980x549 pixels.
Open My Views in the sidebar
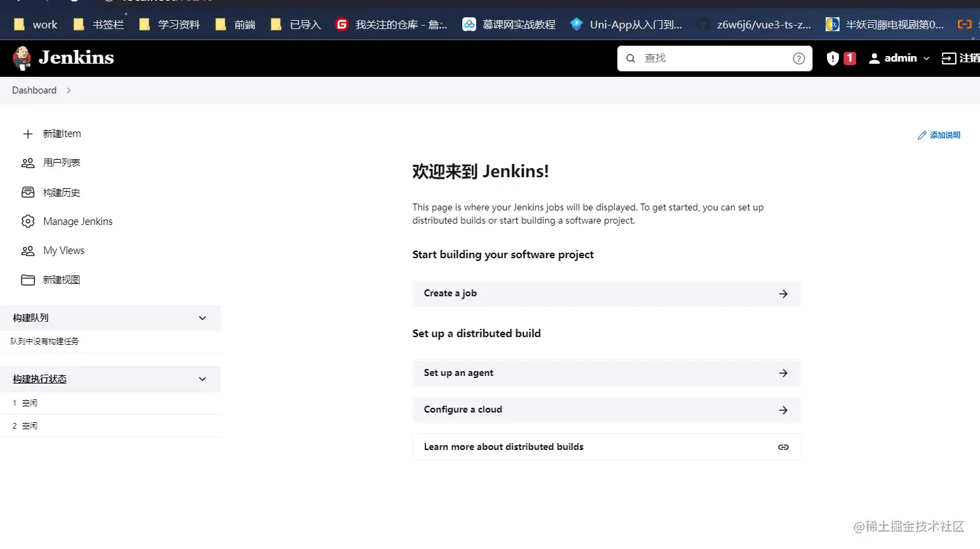64,251
